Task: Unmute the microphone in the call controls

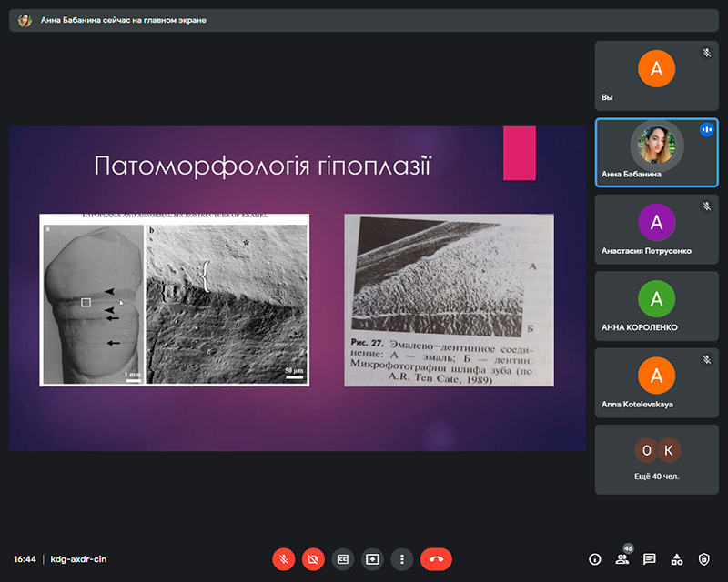Action: coord(284,559)
